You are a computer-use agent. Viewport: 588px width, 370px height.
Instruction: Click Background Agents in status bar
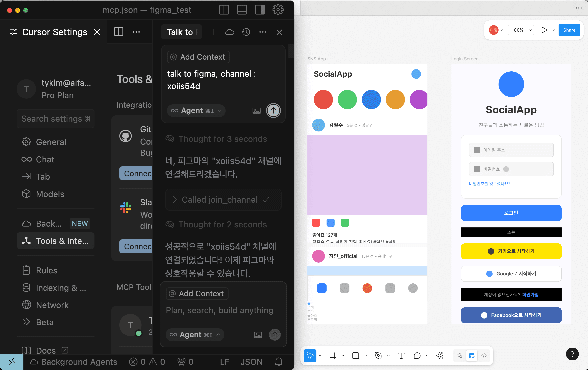(x=73, y=362)
